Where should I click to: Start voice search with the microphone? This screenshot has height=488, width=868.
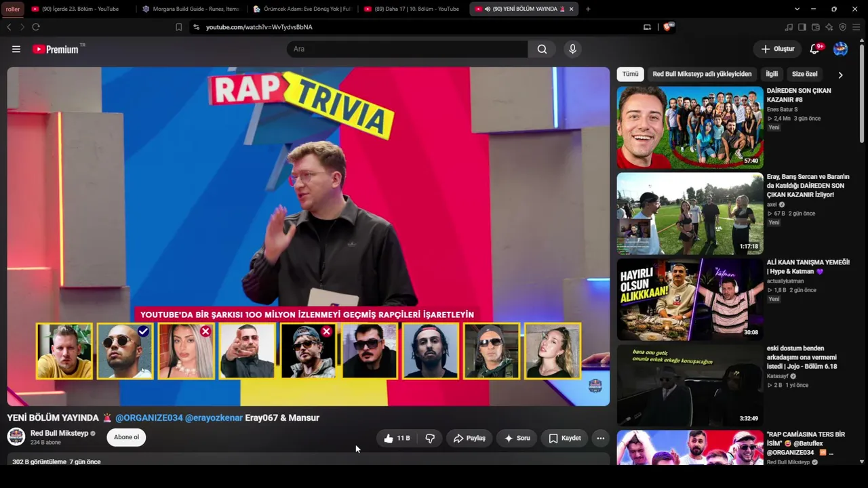(x=573, y=49)
